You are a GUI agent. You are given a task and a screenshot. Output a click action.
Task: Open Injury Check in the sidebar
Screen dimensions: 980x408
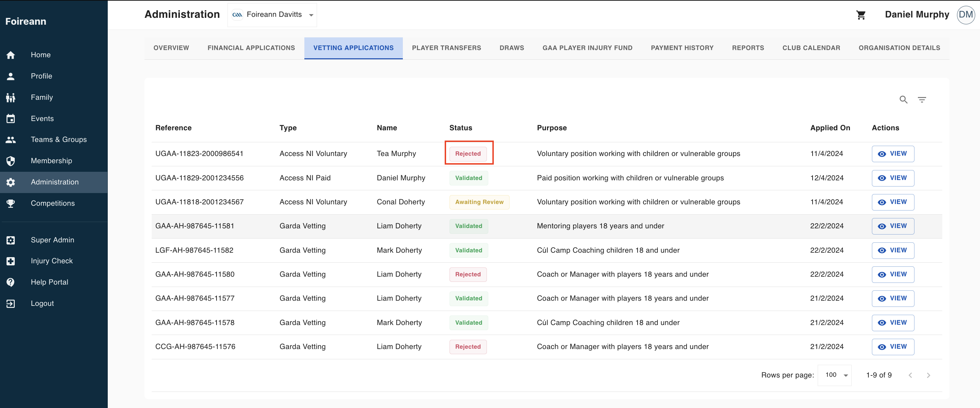54,261
